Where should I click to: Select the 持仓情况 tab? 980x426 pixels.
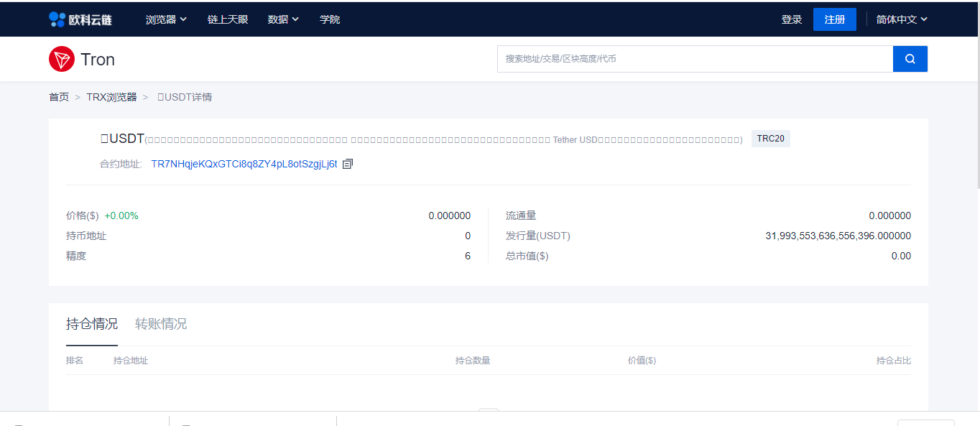(x=92, y=324)
